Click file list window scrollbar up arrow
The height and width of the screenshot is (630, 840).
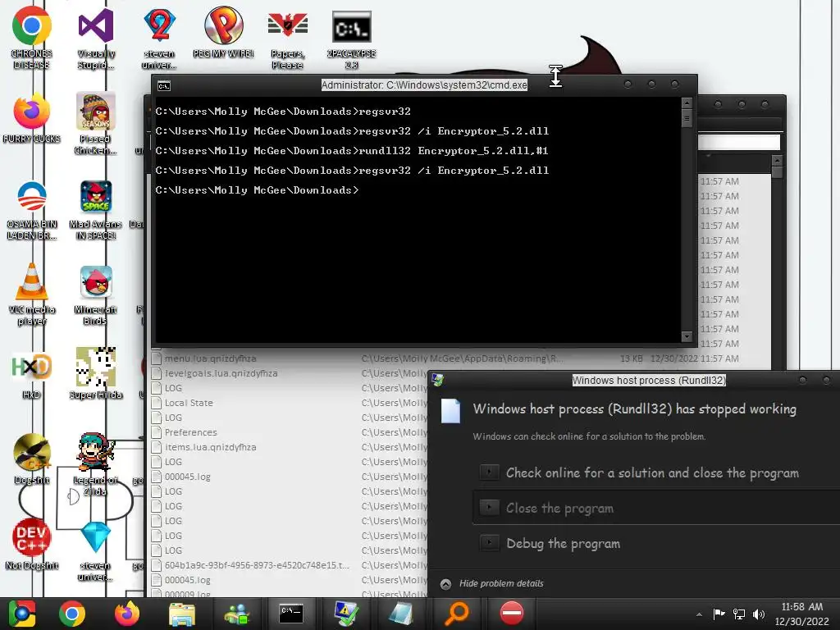777,161
